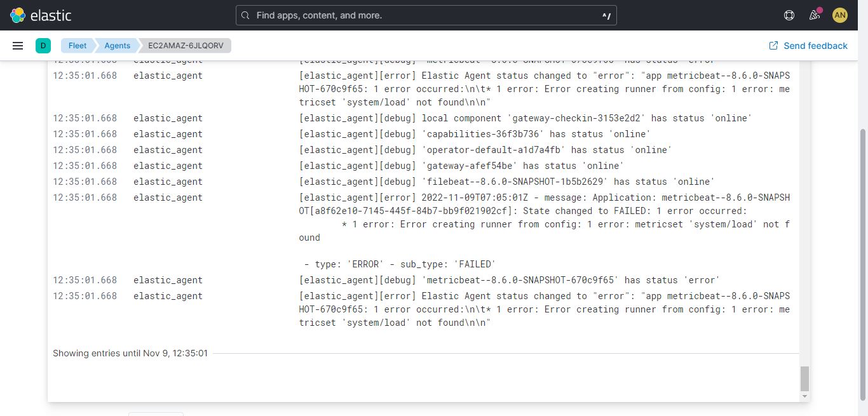This screenshot has width=868, height=416.
Task: Grab the log panel scrollbar thumb
Action: [804, 380]
